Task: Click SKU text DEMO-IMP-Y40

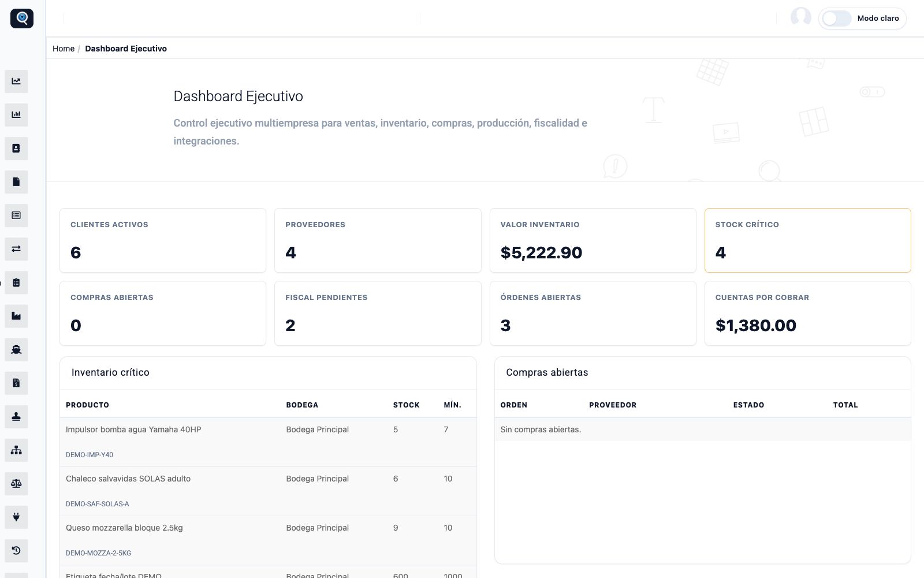Action: (90, 455)
